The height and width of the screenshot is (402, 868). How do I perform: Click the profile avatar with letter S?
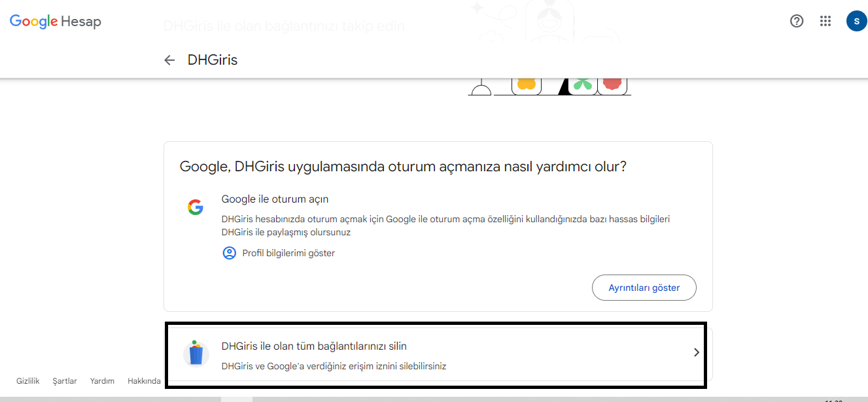[x=856, y=21]
